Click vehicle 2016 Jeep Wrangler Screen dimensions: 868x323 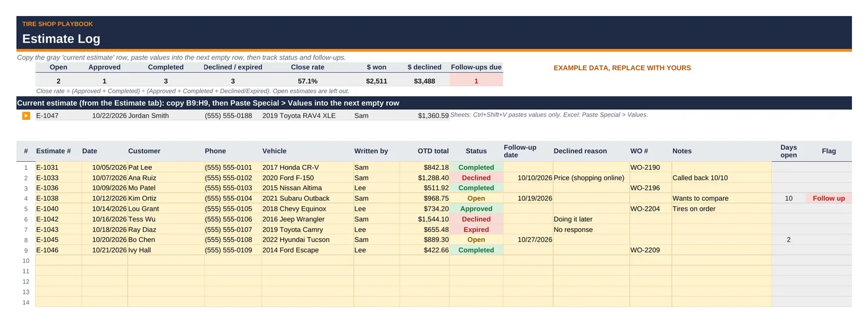[x=308, y=219]
